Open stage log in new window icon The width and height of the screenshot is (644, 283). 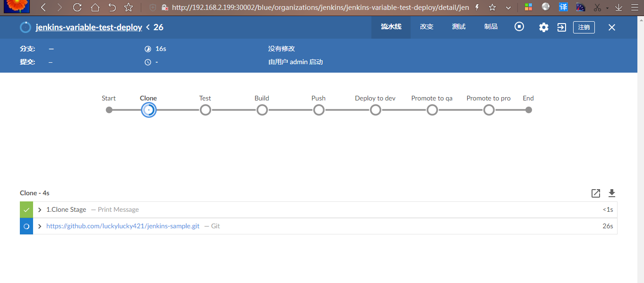tap(596, 193)
